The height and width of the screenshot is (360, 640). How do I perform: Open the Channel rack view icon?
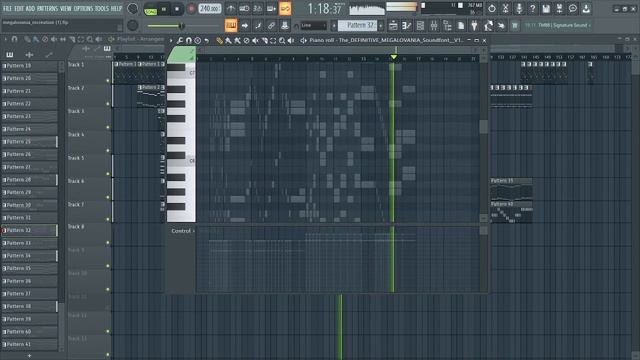[420, 26]
